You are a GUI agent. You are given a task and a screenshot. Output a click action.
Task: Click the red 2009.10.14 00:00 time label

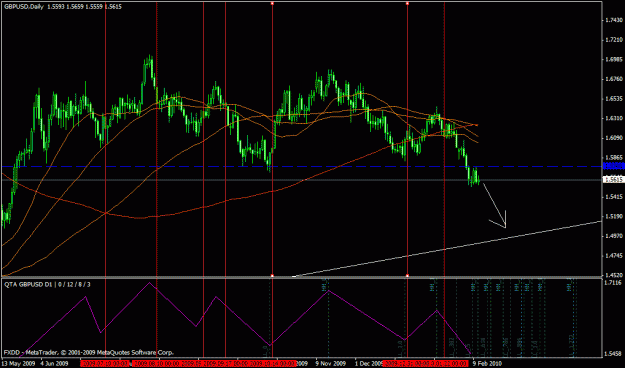tap(272, 364)
